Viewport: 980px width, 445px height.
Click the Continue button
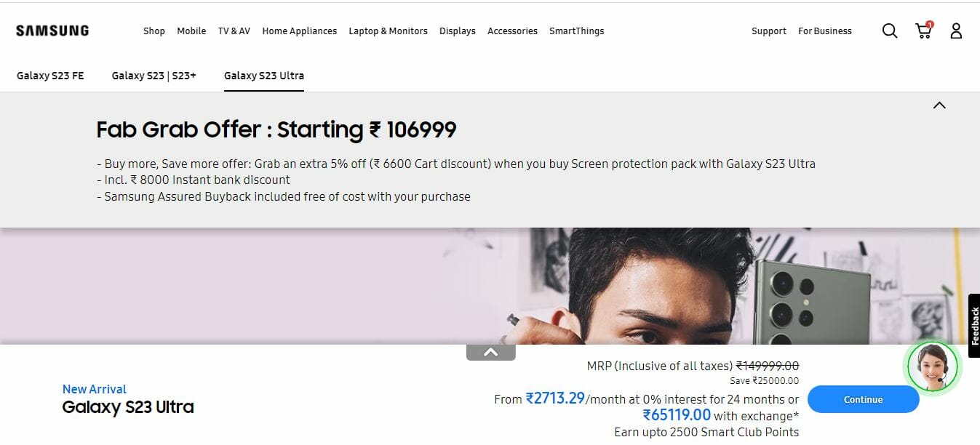coord(863,399)
